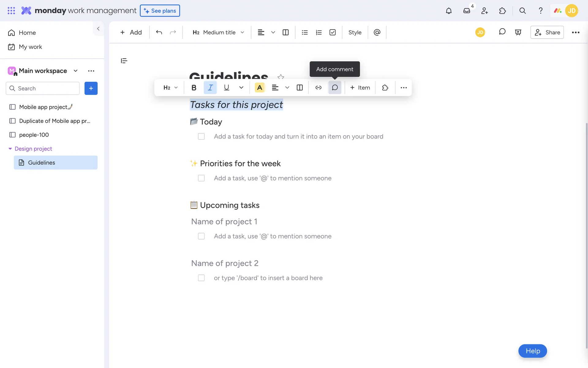This screenshot has height=368, width=588.
Task: Go to My work
Action: point(30,47)
